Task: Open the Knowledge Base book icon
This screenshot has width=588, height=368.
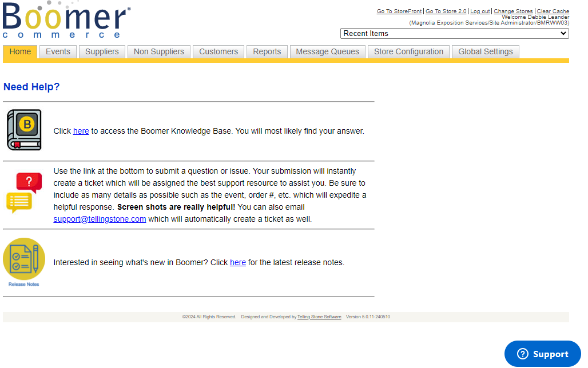Action: coord(23,130)
